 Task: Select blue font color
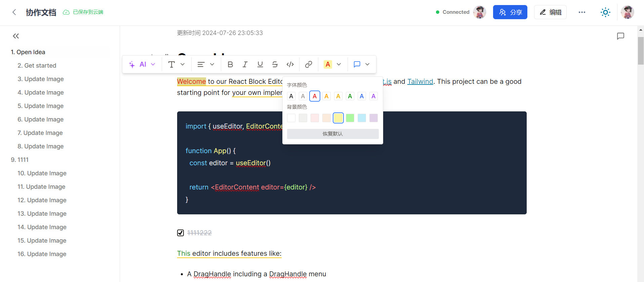click(362, 96)
